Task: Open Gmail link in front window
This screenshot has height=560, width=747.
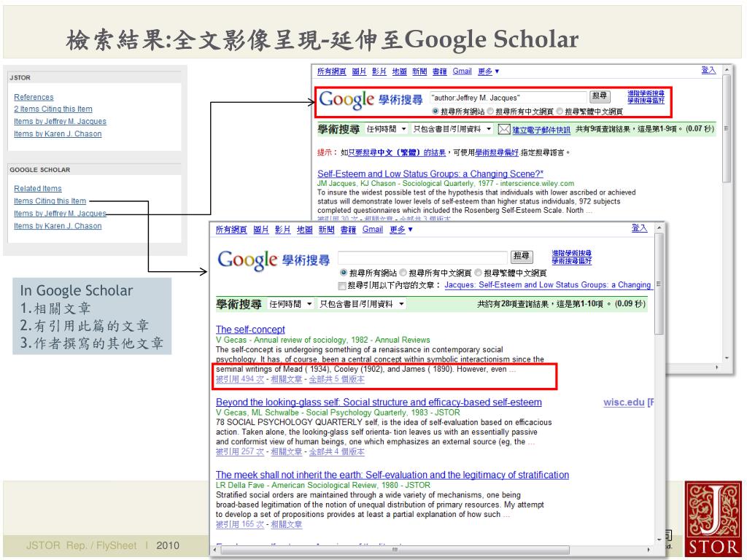Action: (373, 230)
